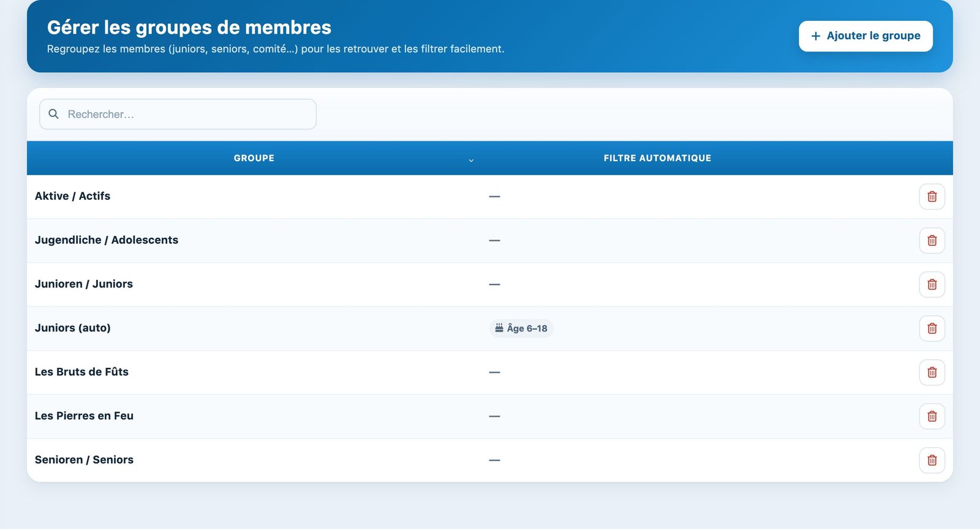
Task: Click the search magnifier icon
Action: [x=54, y=114]
